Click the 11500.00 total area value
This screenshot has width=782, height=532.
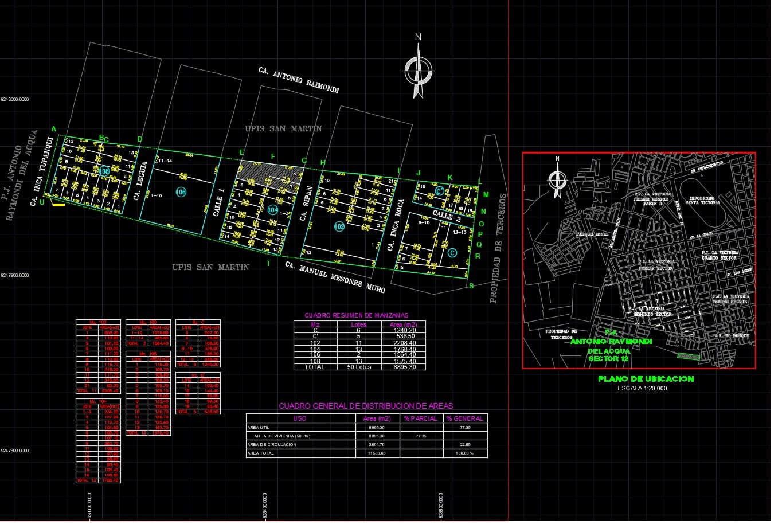tap(377, 453)
